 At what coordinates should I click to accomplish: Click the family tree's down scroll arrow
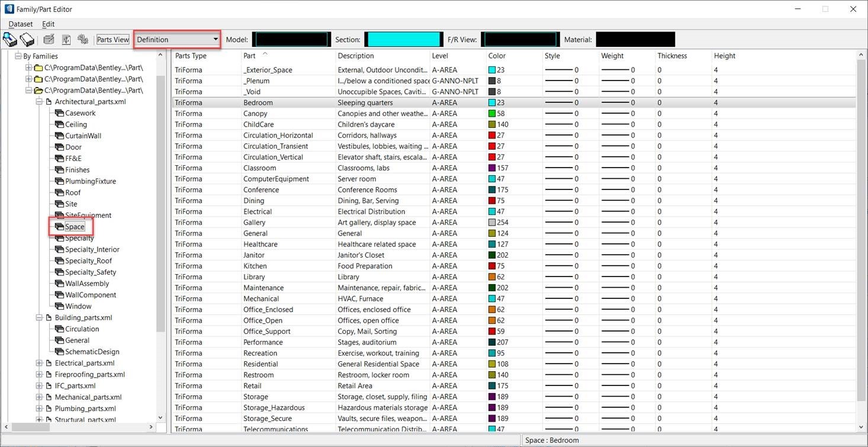160,416
